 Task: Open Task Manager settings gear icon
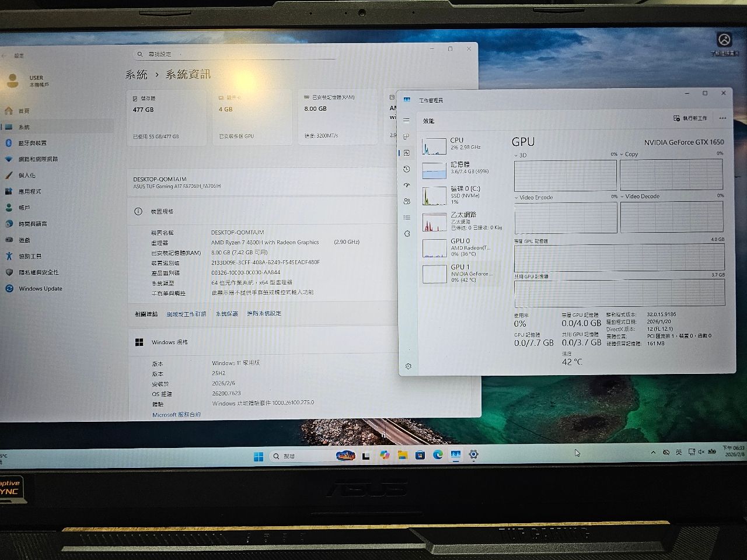[408, 366]
